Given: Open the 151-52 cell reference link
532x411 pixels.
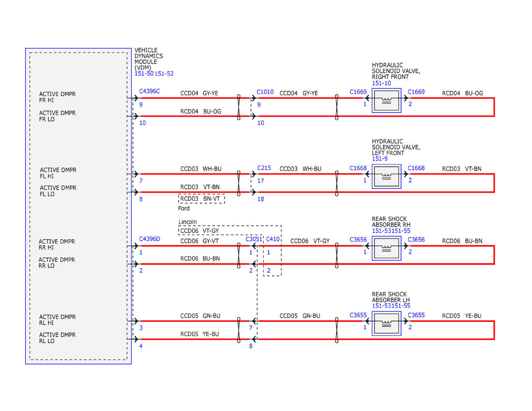Looking at the screenshot, I should coord(164,74).
